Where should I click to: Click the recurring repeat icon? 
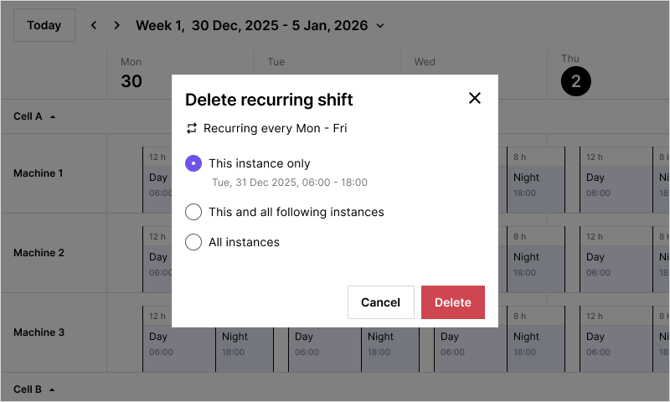[192, 128]
